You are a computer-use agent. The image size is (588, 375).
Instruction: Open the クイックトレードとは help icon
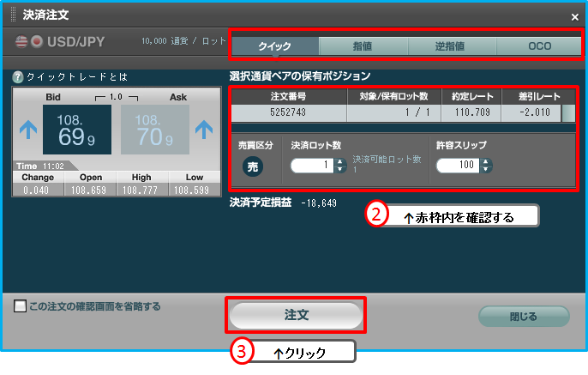18,77
